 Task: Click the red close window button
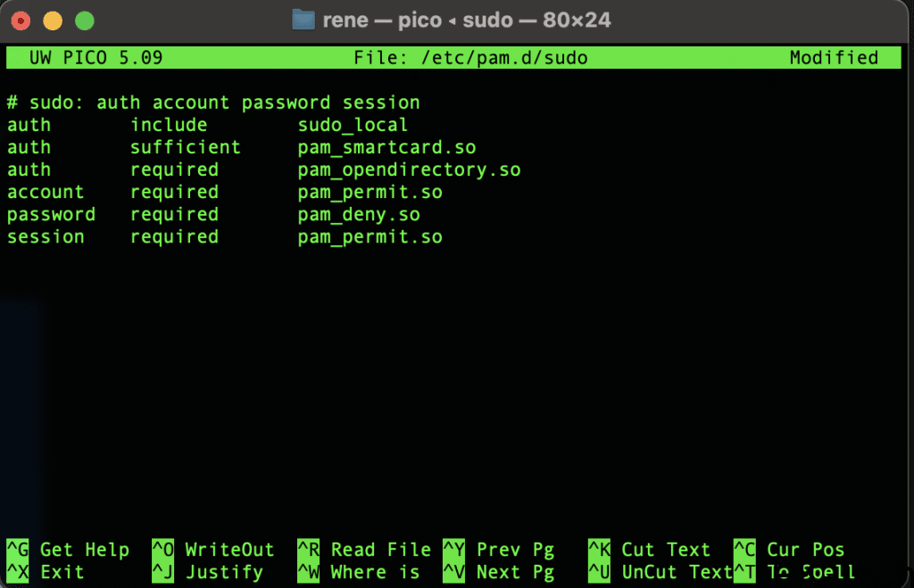(21, 20)
